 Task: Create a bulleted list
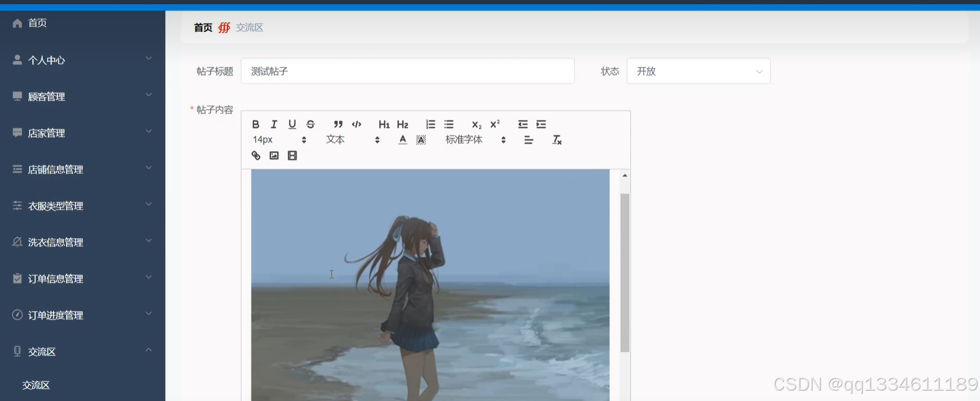point(449,124)
